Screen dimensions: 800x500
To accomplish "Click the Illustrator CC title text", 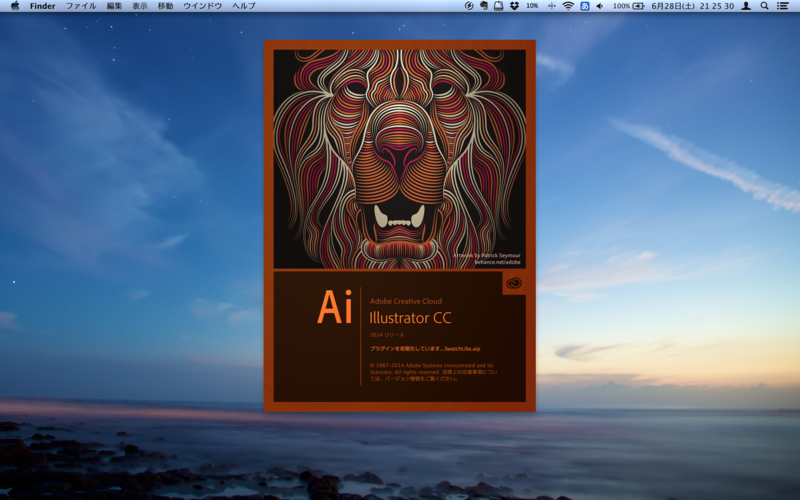I will pos(410,318).
